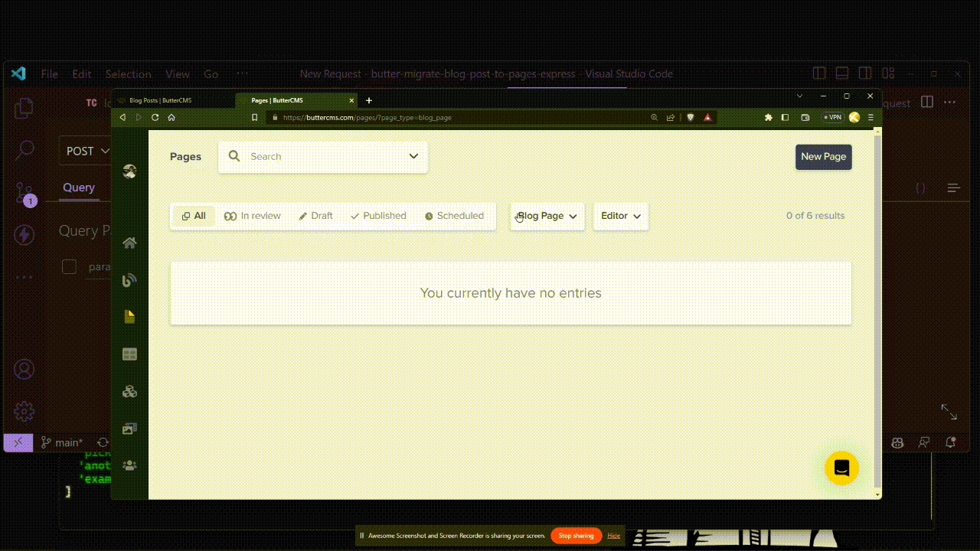Select the Published filter tab
This screenshot has height=551, width=980.
coord(378,216)
